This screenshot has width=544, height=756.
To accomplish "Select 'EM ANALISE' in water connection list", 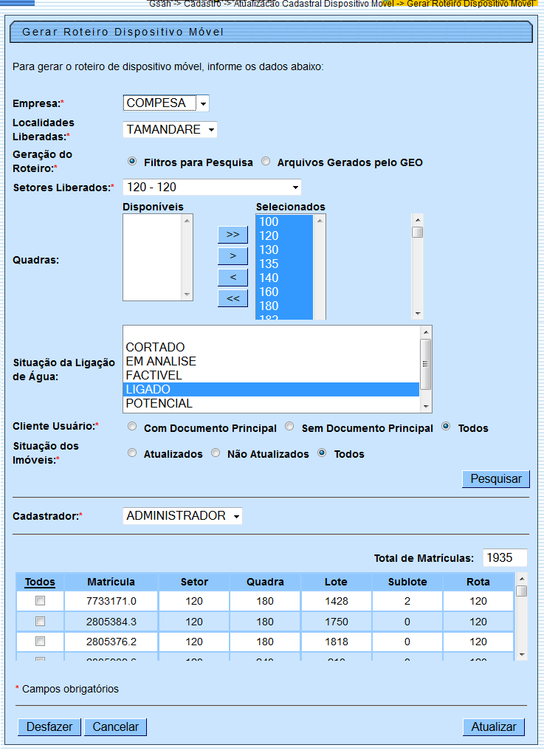I will click(x=161, y=361).
